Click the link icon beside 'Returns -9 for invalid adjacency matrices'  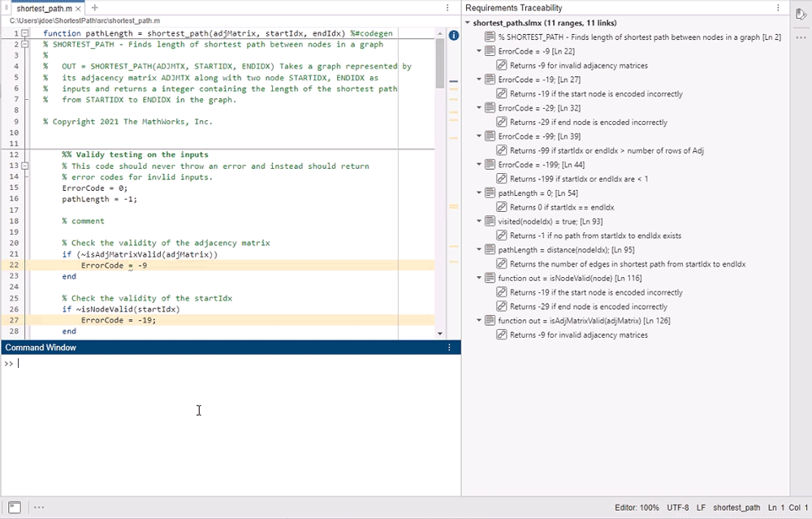[502, 65]
